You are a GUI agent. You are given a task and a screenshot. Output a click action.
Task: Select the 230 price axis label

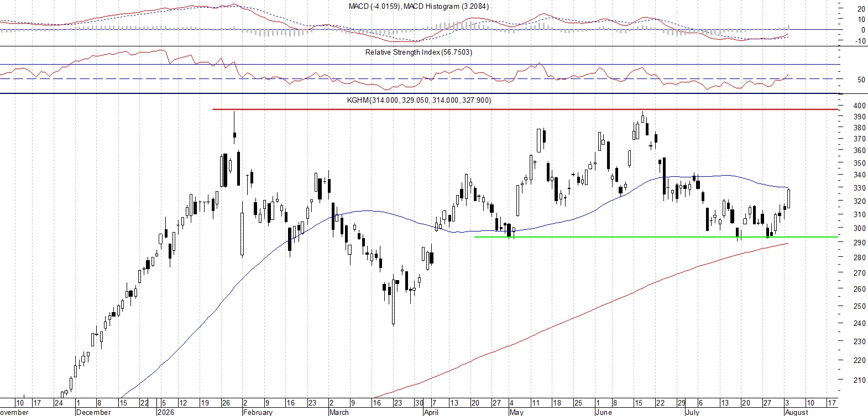860,342
